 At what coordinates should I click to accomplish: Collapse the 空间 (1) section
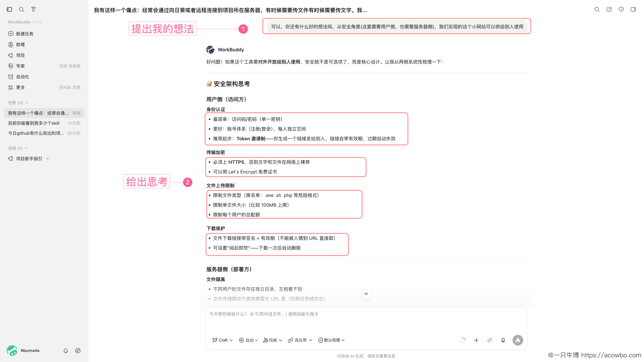(x=18, y=148)
